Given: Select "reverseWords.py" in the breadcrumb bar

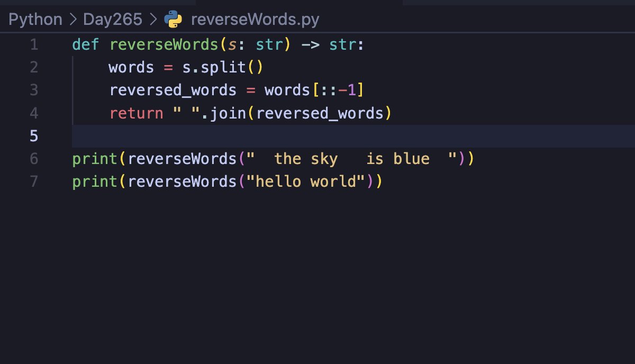Looking at the screenshot, I should tap(256, 19).
